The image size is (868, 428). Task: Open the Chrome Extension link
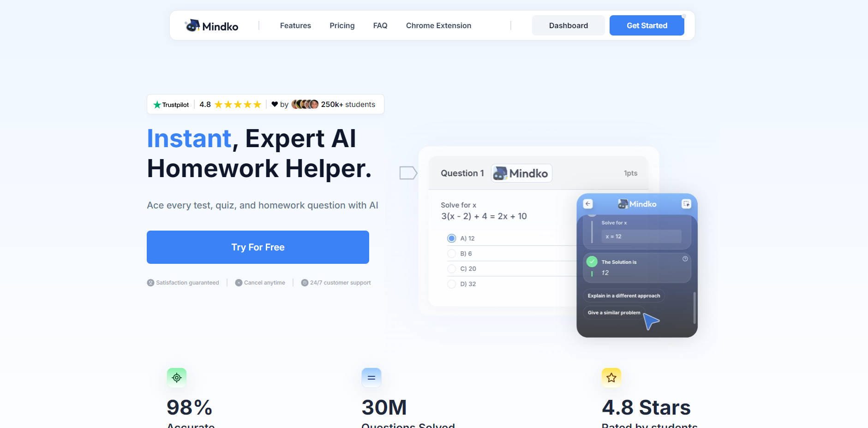(x=438, y=26)
